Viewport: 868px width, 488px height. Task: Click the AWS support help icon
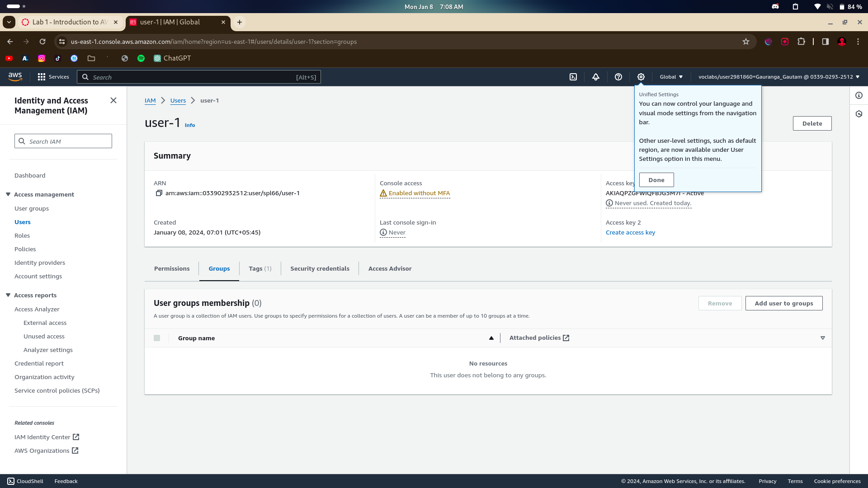pyautogui.click(x=618, y=77)
